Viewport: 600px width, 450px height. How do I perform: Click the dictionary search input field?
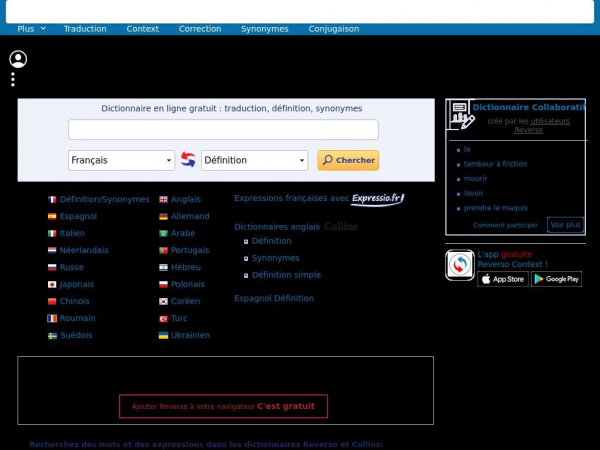[x=223, y=129]
